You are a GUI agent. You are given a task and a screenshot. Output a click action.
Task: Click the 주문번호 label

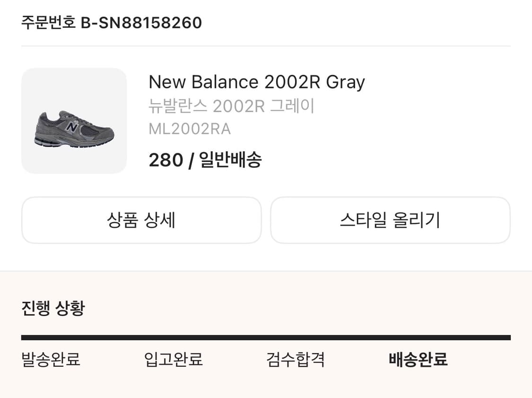tap(48, 22)
